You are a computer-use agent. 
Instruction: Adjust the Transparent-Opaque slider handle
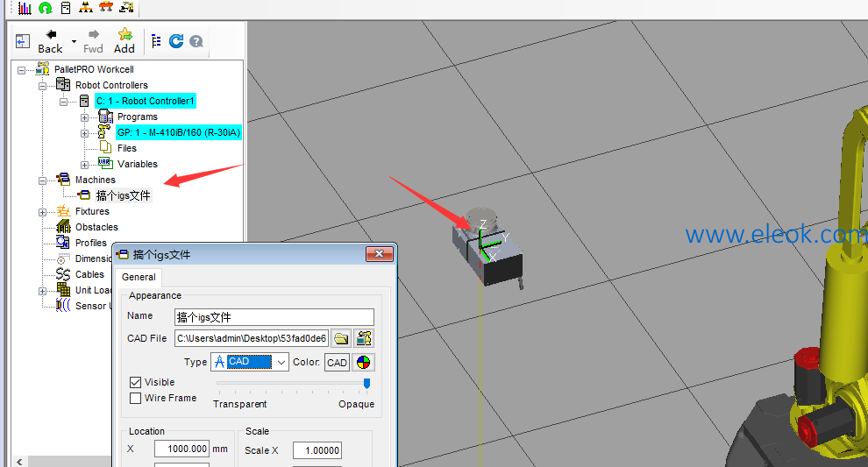[366, 384]
